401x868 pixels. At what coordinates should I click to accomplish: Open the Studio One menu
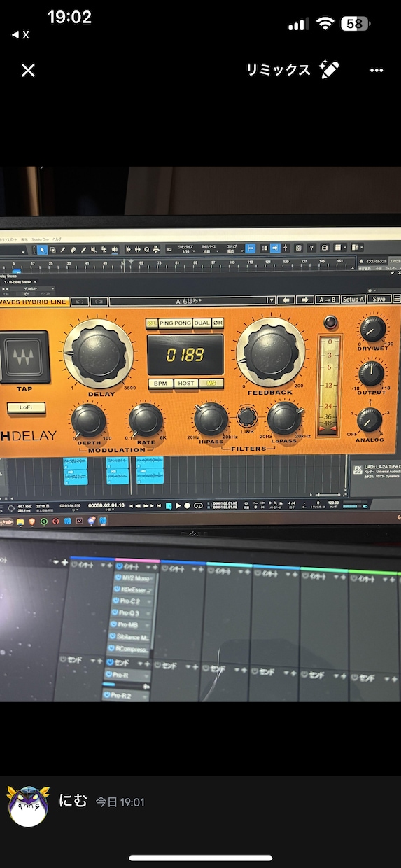(38, 239)
